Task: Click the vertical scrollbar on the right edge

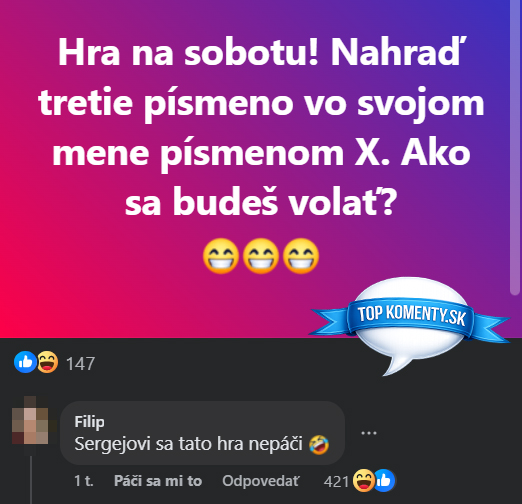Action: 515,147
